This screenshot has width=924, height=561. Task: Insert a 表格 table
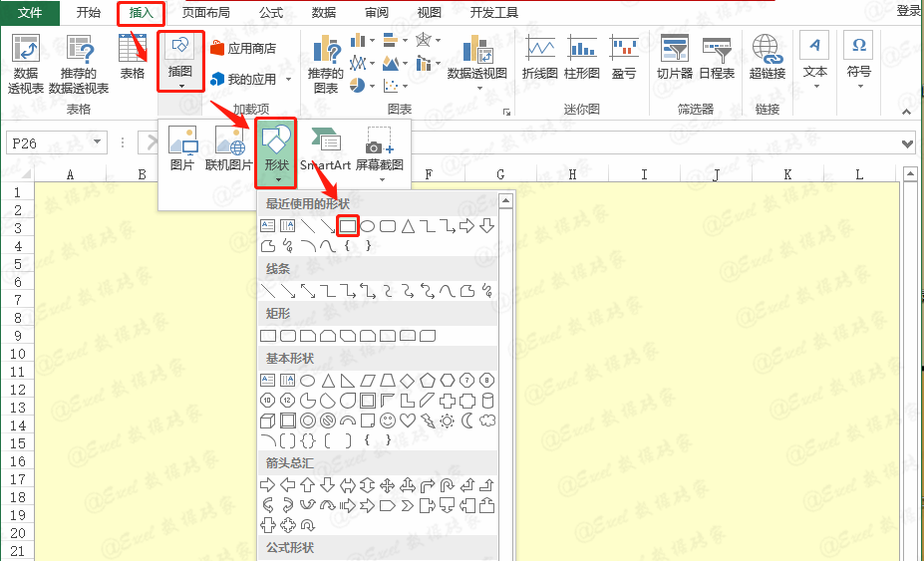(x=133, y=57)
